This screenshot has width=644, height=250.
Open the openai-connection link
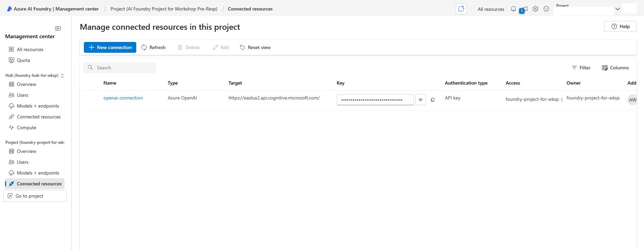pyautogui.click(x=123, y=98)
